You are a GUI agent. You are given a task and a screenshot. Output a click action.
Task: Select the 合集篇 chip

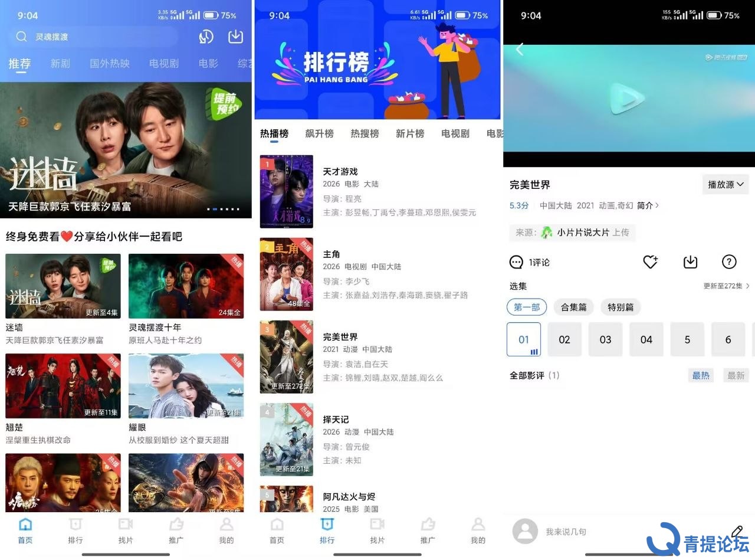click(x=574, y=307)
